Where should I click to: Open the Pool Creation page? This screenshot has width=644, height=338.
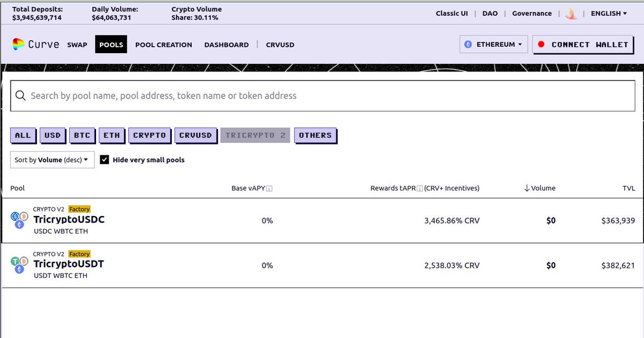pos(164,45)
